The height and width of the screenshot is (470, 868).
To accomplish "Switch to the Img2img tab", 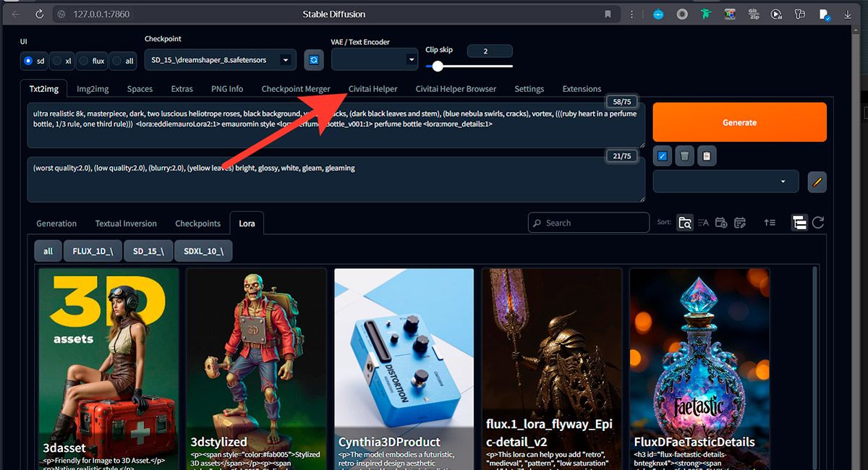I will click(x=93, y=89).
